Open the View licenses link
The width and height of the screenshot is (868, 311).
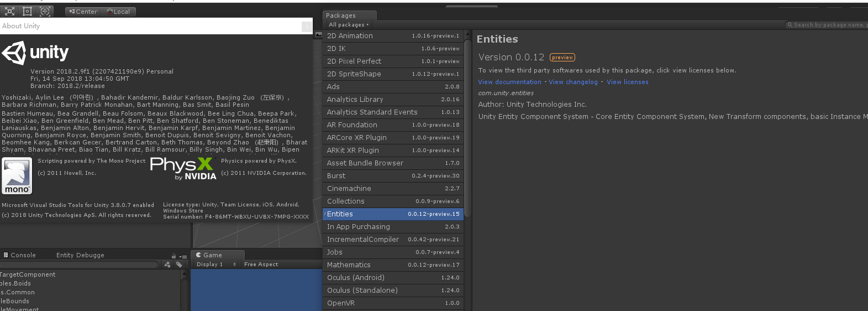coord(628,82)
